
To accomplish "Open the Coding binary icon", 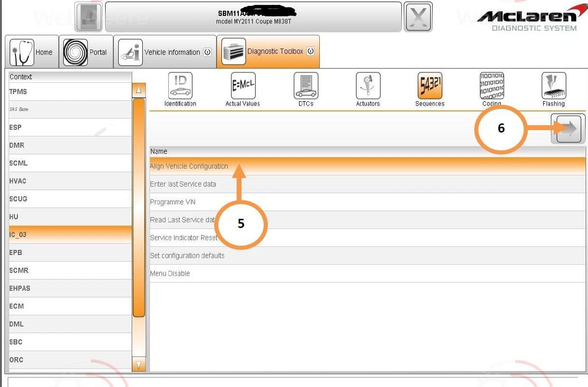I will 492,85.
